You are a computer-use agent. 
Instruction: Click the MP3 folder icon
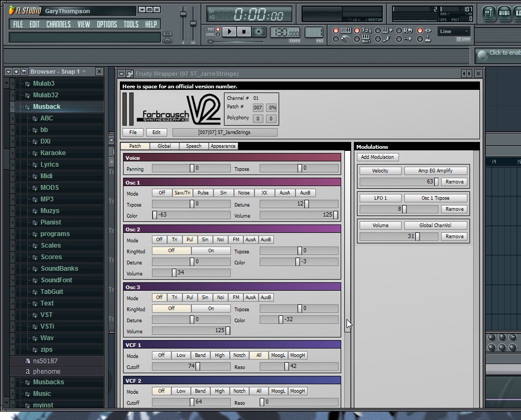coord(35,200)
